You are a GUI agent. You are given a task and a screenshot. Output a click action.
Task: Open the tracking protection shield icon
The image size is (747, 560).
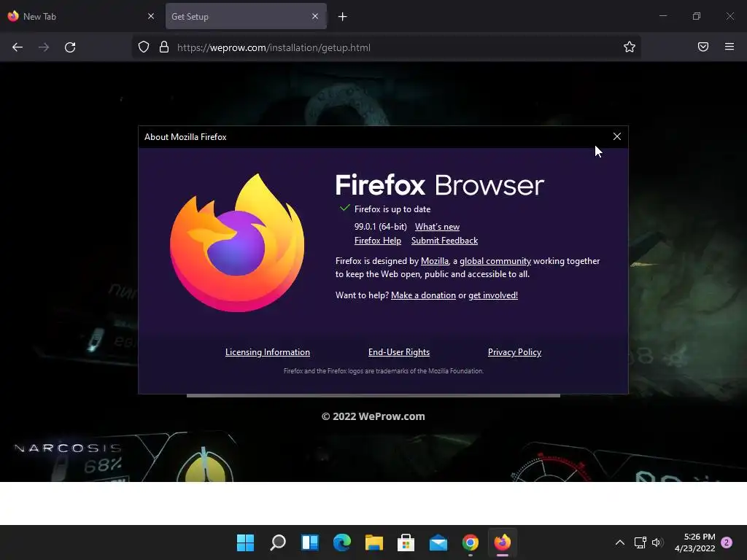point(144,47)
